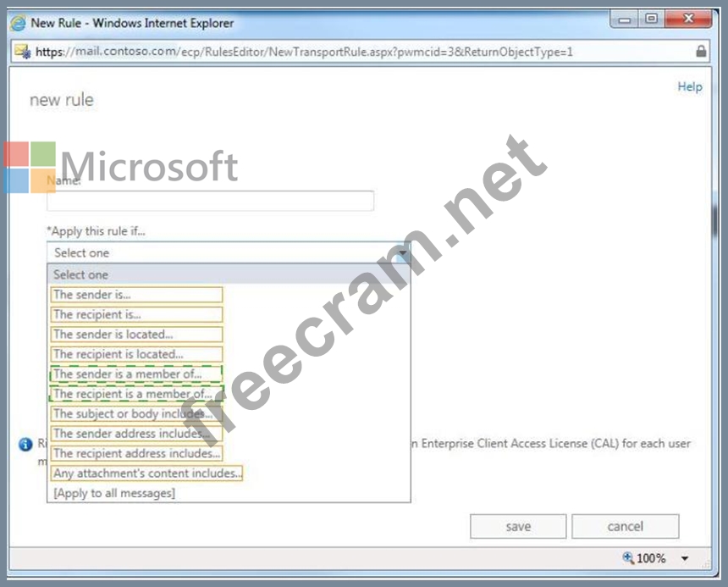728x587 pixels.
Task: Choose 'Select one' in the dropdown list
Action: [229, 274]
